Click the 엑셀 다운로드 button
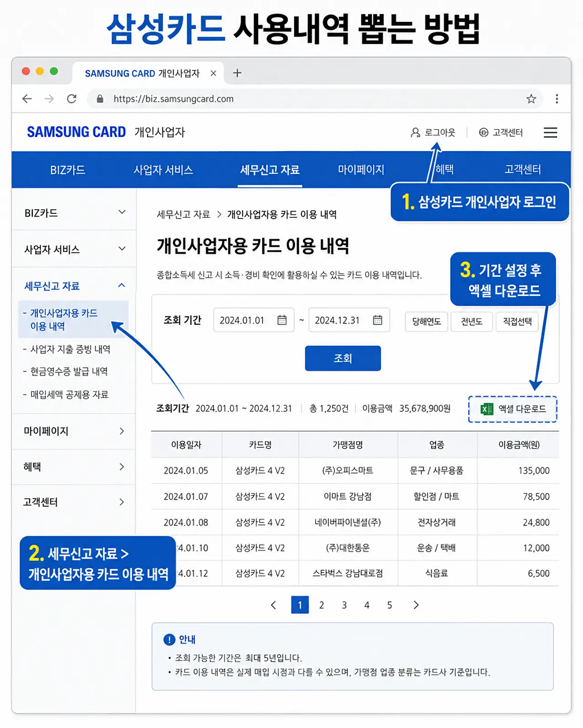 coord(513,409)
